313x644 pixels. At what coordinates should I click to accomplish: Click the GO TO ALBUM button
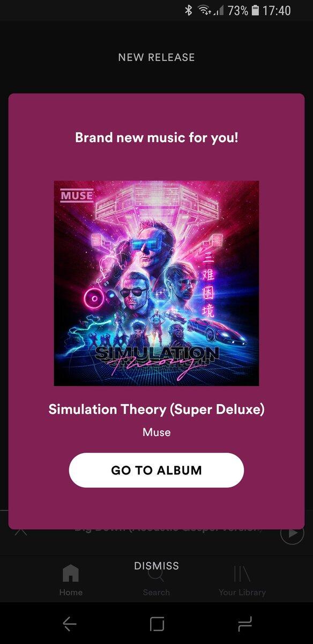tap(156, 470)
